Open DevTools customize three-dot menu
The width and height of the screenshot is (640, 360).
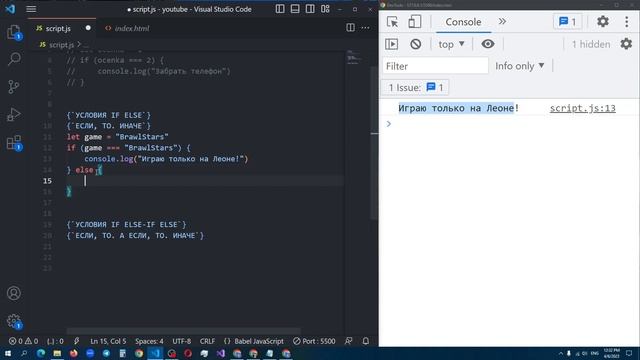pyautogui.click(x=627, y=22)
